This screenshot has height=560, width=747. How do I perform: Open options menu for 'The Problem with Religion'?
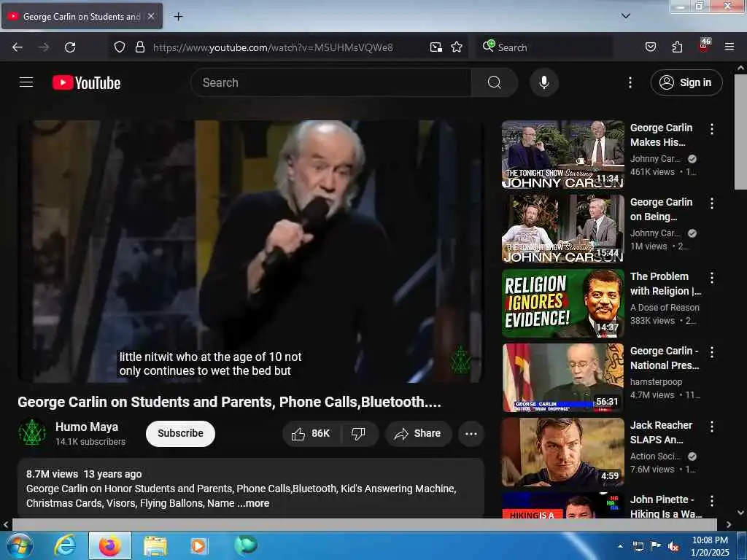(712, 278)
